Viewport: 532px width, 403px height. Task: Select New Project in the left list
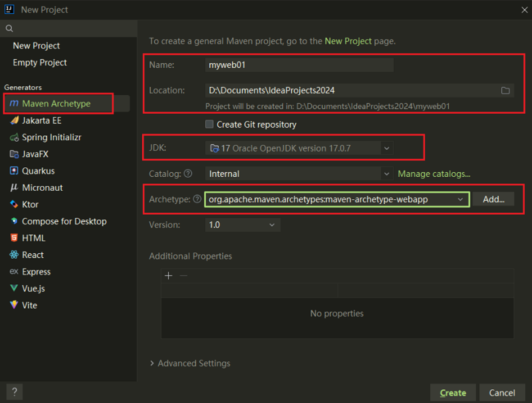pyautogui.click(x=36, y=46)
